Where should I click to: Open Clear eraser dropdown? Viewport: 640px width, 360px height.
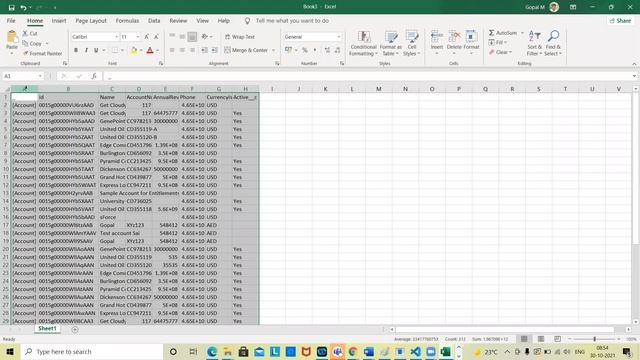coord(500,52)
